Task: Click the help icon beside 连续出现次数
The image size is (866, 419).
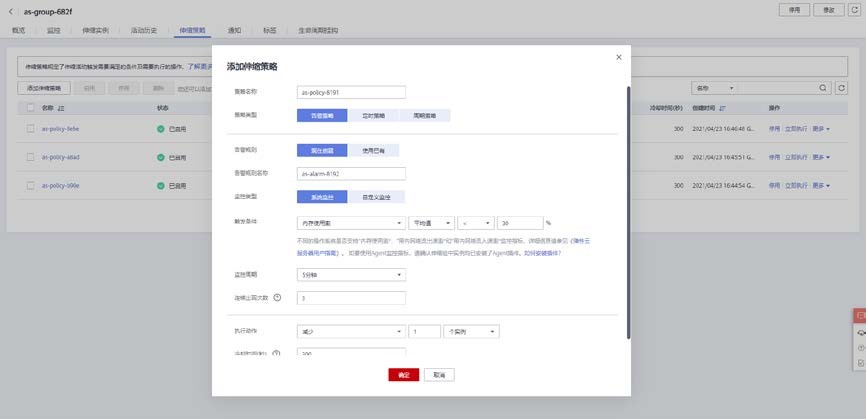Action: (x=277, y=298)
